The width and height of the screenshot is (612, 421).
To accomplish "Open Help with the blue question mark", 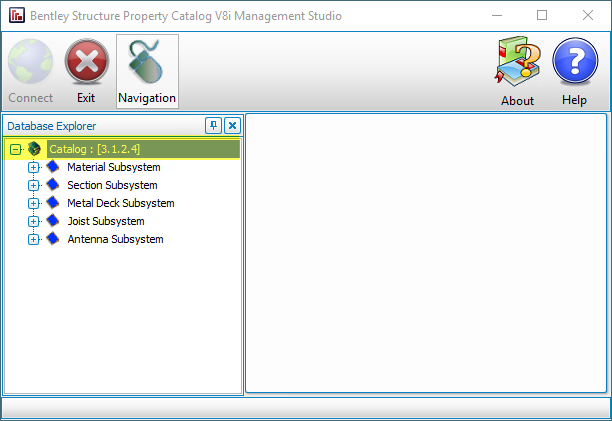I will pyautogui.click(x=575, y=61).
